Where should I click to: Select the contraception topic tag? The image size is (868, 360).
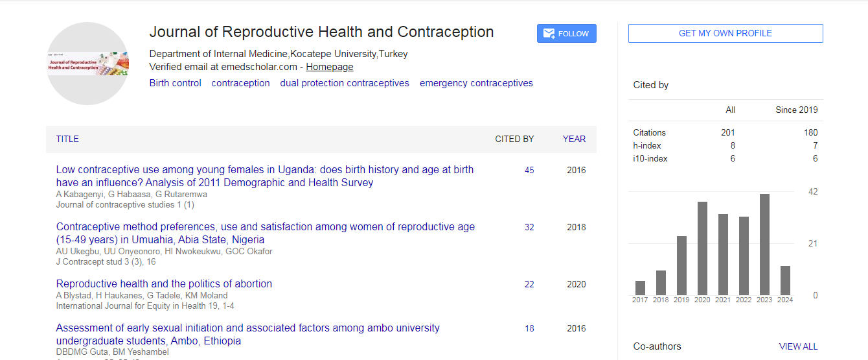click(x=240, y=83)
